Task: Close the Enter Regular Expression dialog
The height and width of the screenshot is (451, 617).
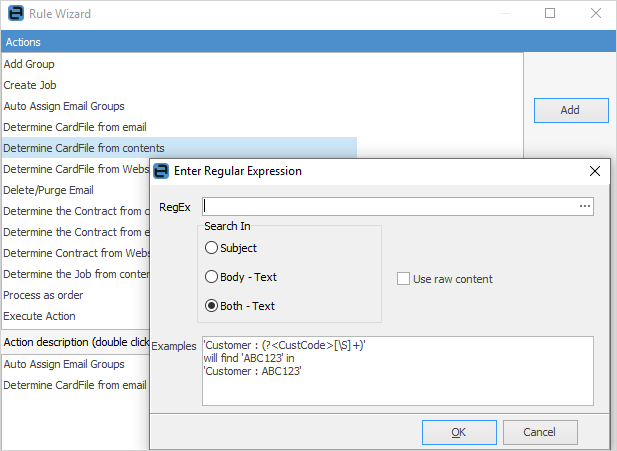Action: pos(595,171)
